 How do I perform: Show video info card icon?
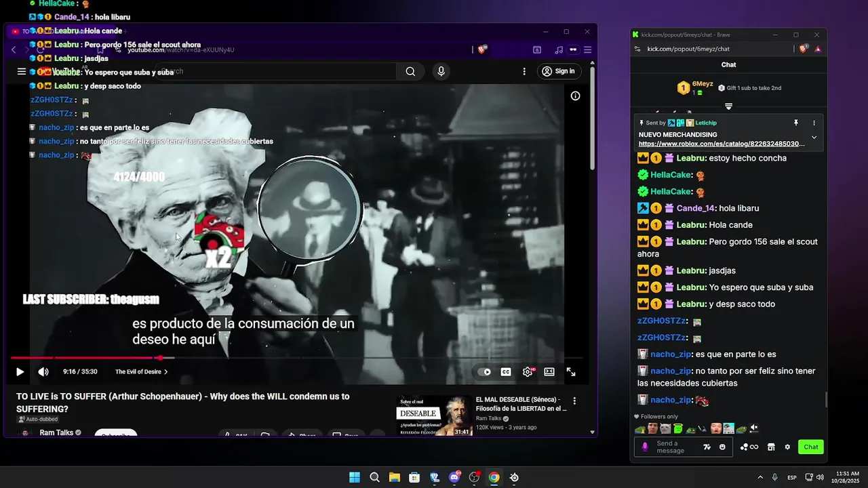click(575, 96)
